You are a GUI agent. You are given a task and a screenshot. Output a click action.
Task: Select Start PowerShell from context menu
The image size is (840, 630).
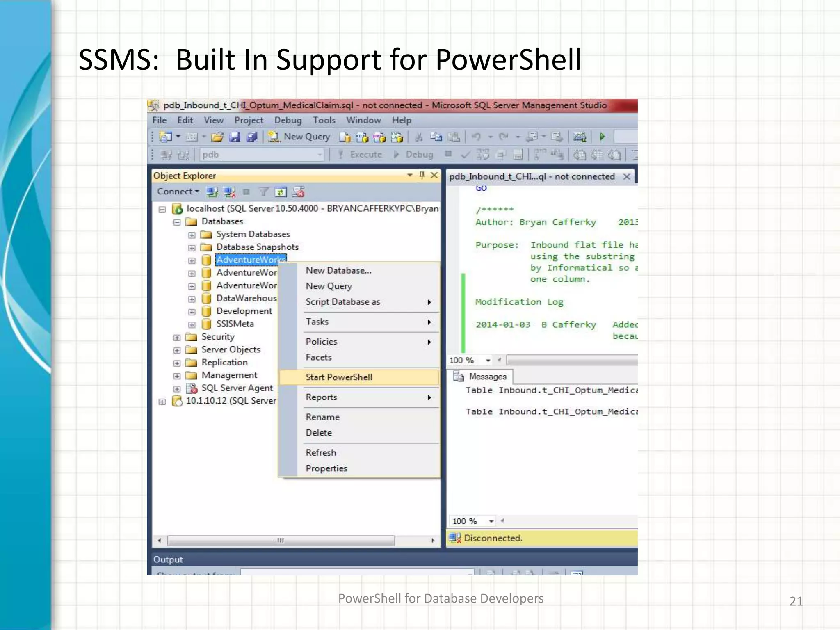[339, 377]
